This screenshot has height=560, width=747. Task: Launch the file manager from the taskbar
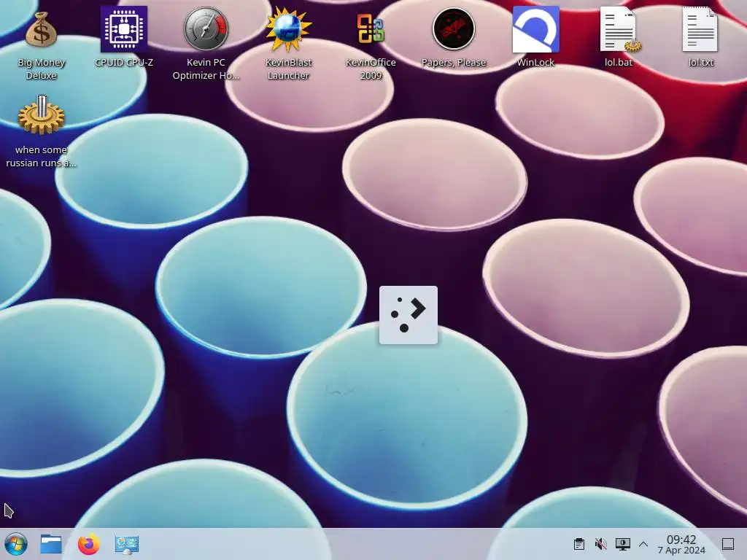pyautogui.click(x=51, y=544)
